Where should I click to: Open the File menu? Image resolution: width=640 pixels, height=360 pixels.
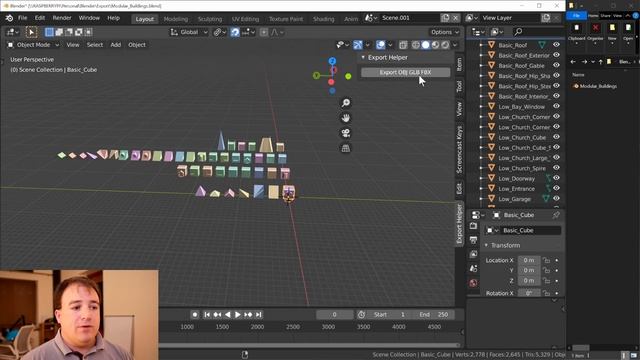(22, 18)
